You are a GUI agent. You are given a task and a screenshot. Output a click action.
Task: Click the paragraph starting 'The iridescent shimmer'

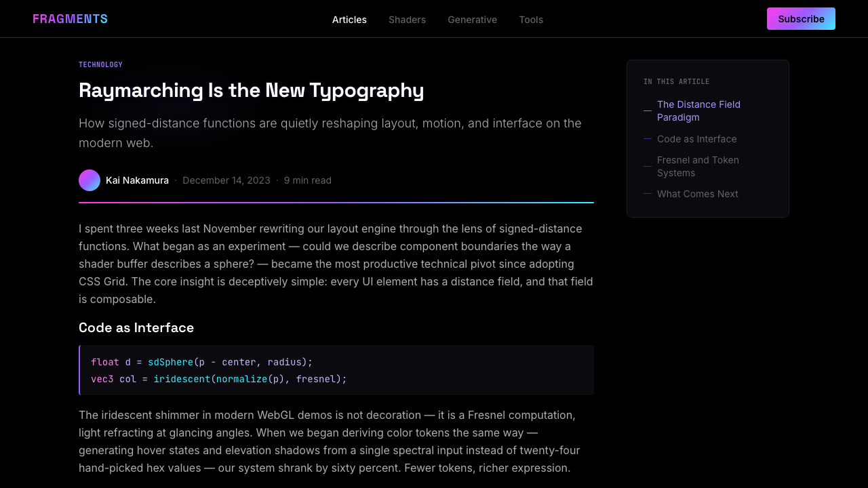[336, 441]
